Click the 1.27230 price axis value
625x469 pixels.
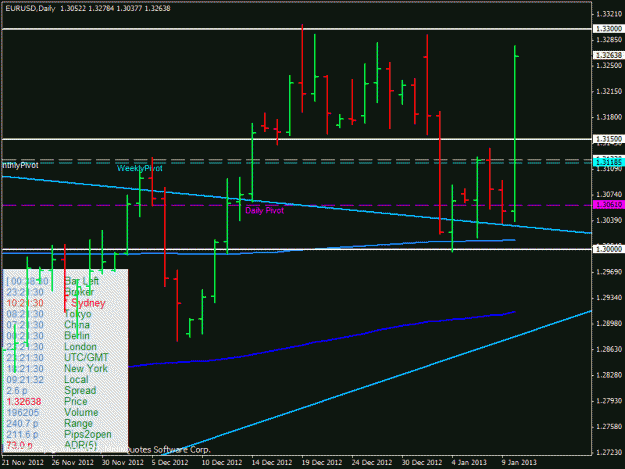(x=609, y=452)
